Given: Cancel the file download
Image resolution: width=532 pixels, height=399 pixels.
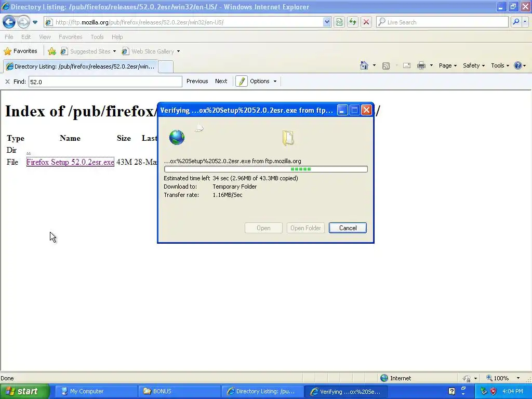Looking at the screenshot, I should pos(348,228).
